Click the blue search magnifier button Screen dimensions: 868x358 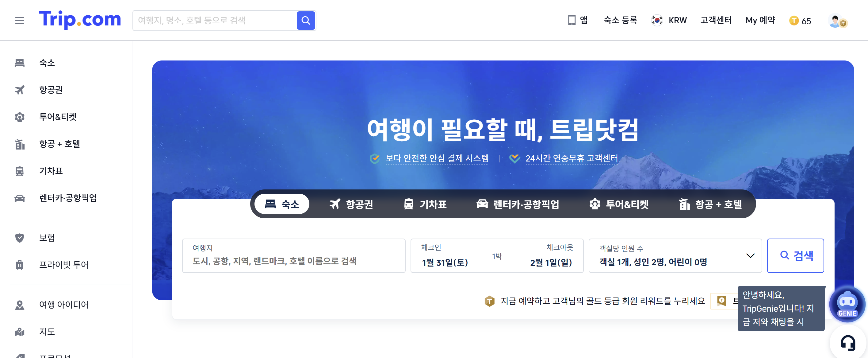[305, 21]
